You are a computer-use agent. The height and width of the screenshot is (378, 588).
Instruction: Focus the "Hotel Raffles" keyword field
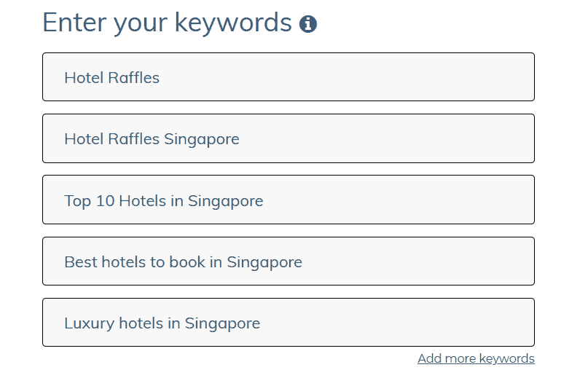pyautogui.click(x=288, y=77)
